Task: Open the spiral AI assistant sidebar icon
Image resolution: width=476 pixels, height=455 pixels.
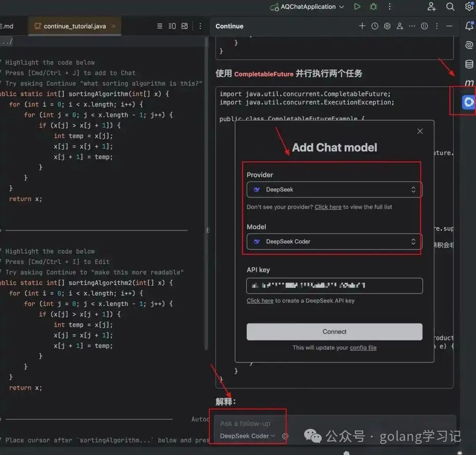Action: [x=469, y=45]
